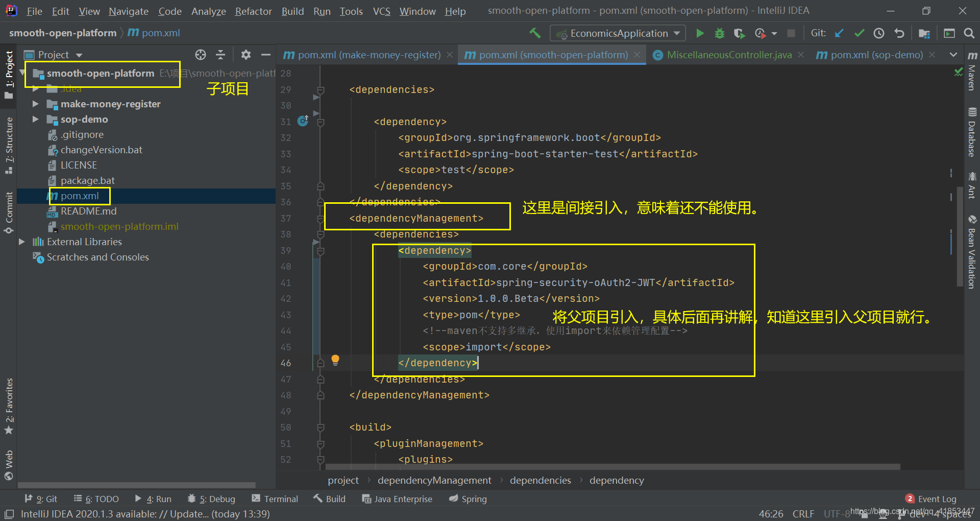Screen dimensions: 980x521
Task: Open the Java Enterprise tool window
Action: click(x=397, y=499)
